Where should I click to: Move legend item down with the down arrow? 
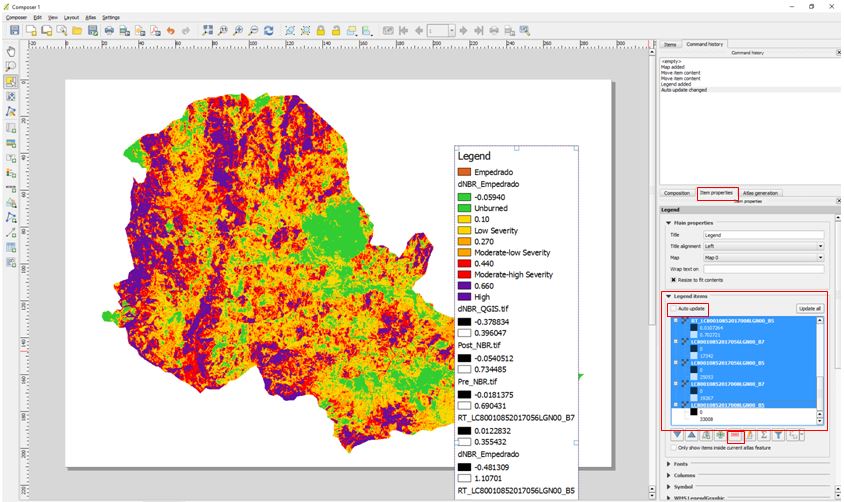(x=677, y=435)
